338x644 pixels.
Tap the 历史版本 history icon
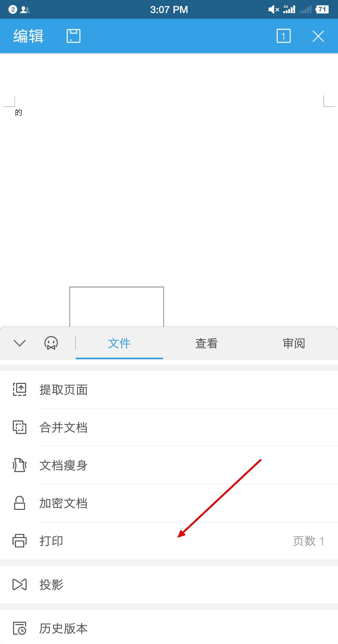tap(19, 628)
